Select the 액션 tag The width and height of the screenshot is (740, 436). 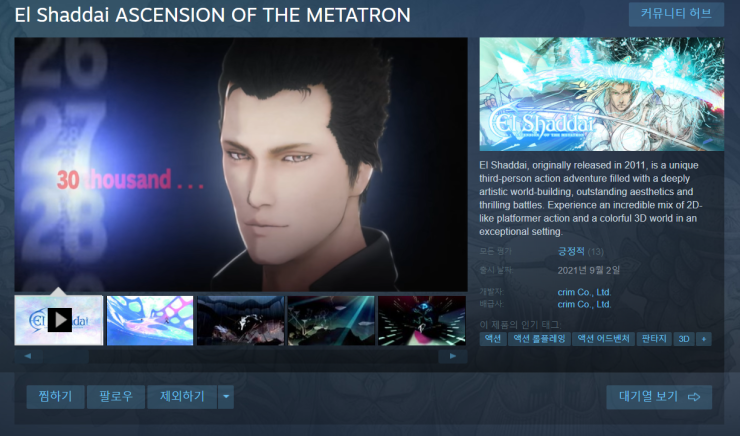click(x=493, y=339)
